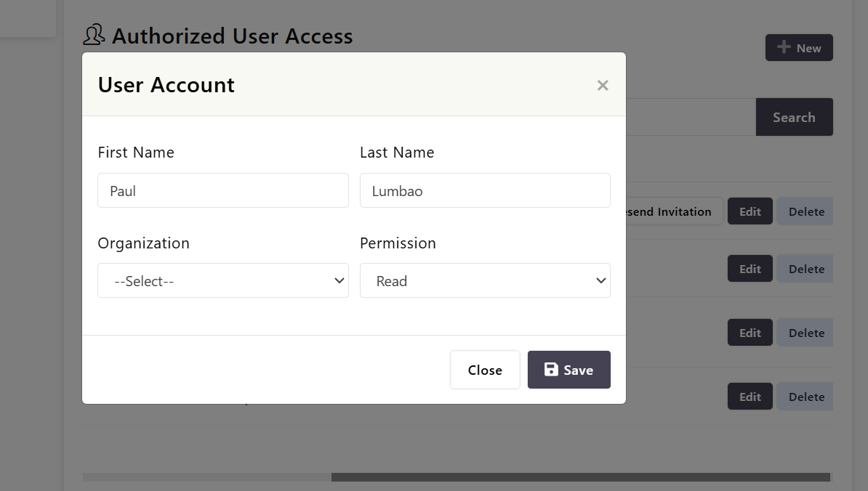868x491 pixels.
Task: Click Edit in the second user row
Action: (750, 269)
